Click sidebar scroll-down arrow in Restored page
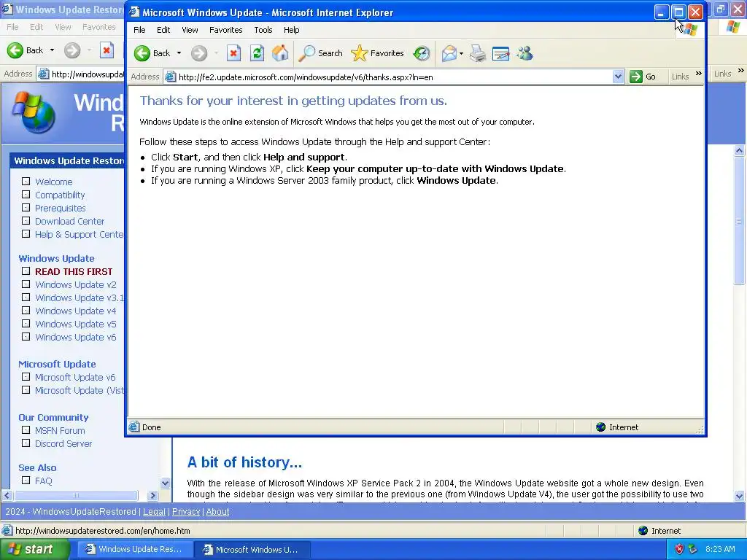Viewport: 747px width, 560px height. [x=166, y=483]
